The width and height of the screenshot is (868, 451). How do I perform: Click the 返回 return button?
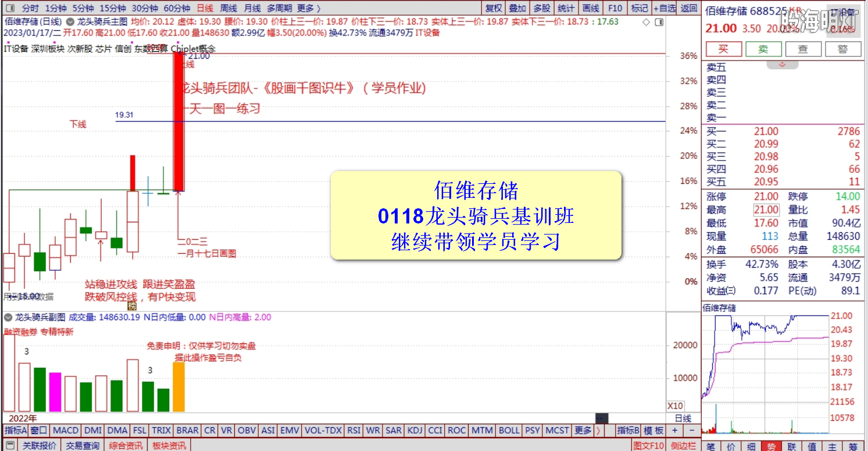tap(688, 8)
